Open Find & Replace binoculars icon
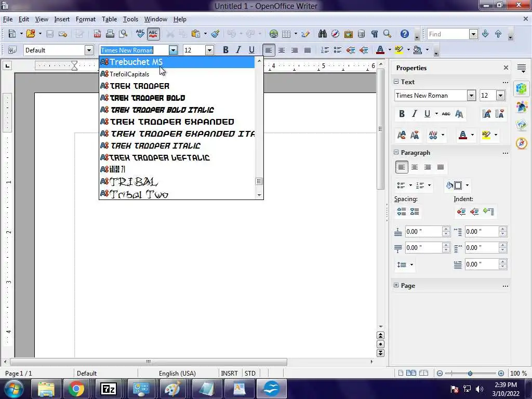 click(322, 34)
